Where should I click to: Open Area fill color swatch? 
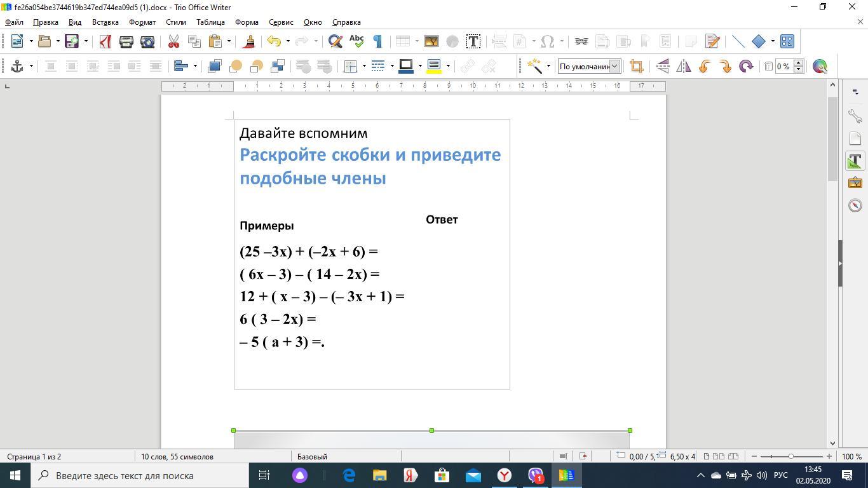tap(434, 66)
